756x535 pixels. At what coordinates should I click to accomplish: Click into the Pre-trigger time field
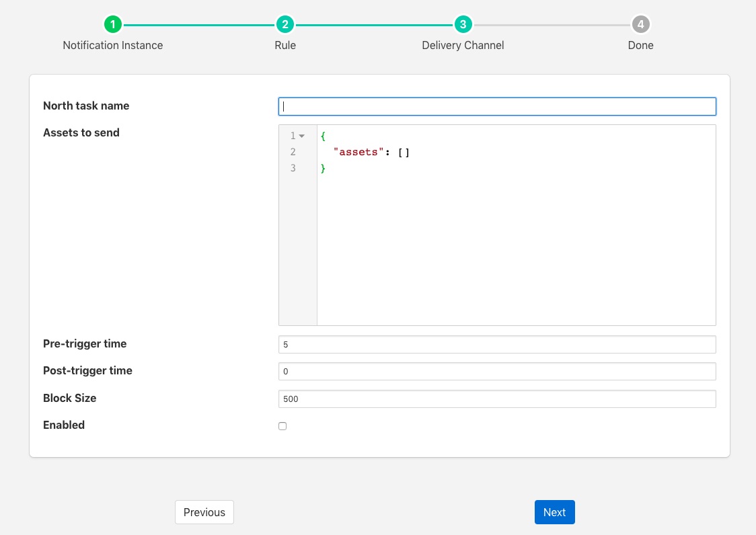(497, 344)
